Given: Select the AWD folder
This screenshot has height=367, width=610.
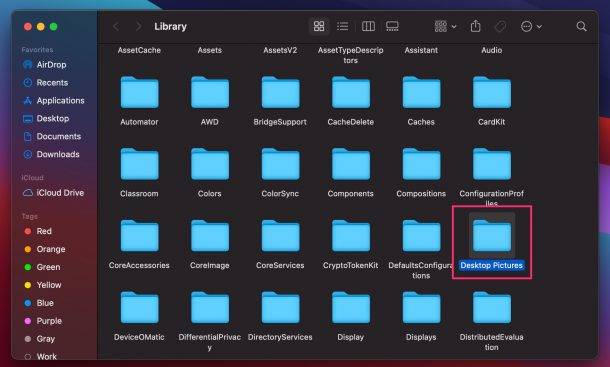Looking at the screenshot, I should click(210, 93).
